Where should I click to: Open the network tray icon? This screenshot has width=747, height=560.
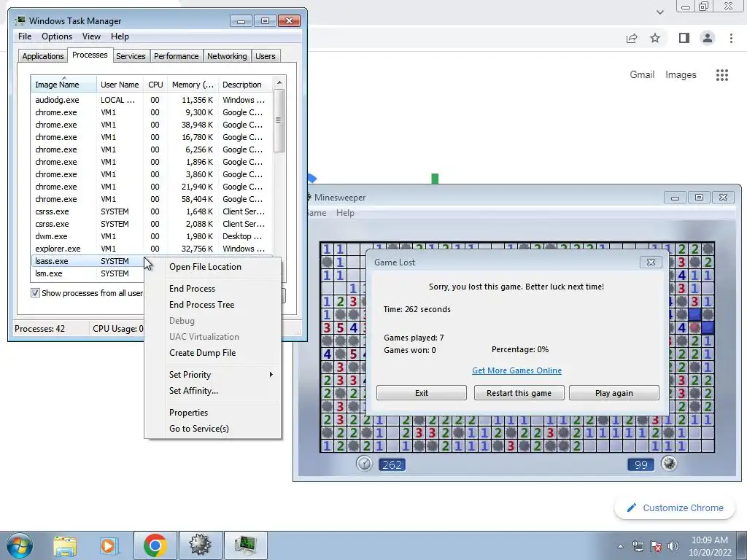[x=638, y=546]
